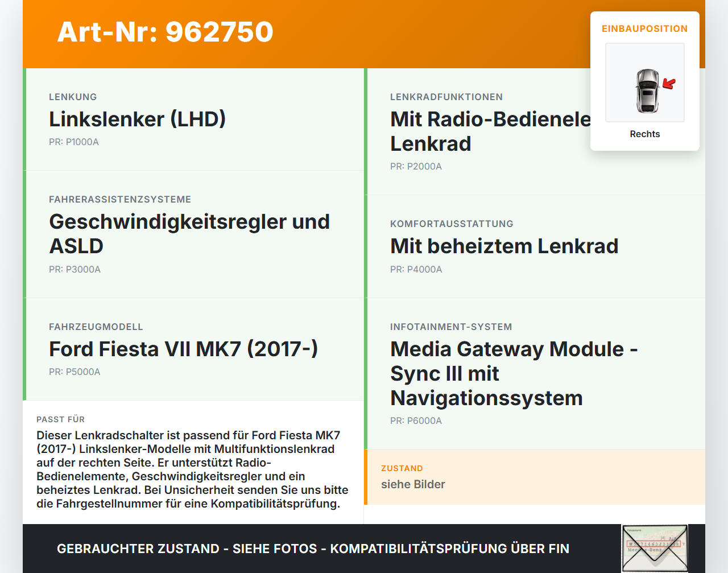Select the PR: P1000A code
The image size is (728, 573).
click(74, 142)
